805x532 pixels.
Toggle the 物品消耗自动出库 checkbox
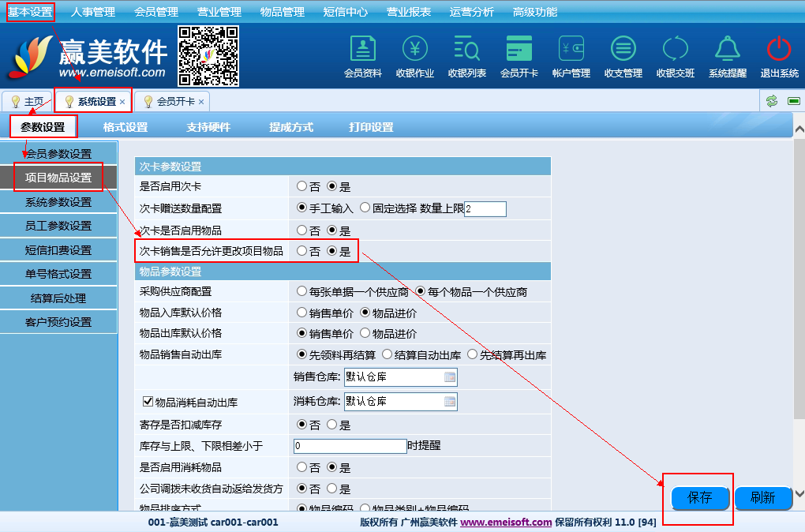(148, 402)
